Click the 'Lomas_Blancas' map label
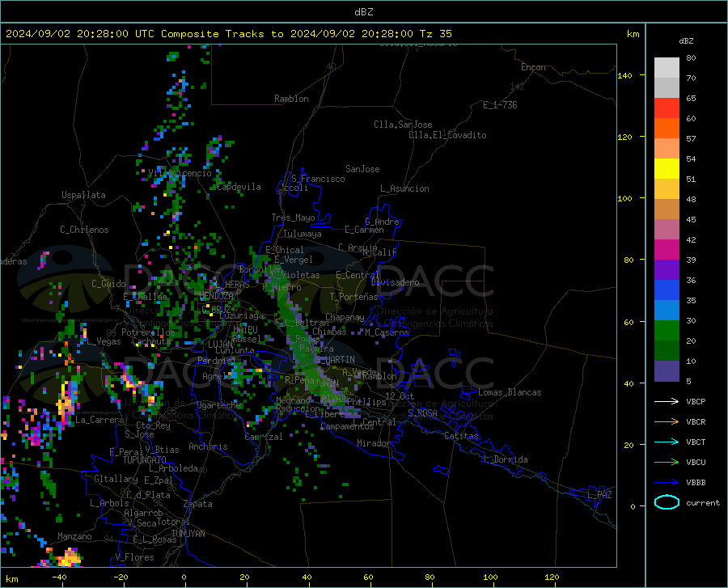Viewport: 728px width, 588px height. 510,392
